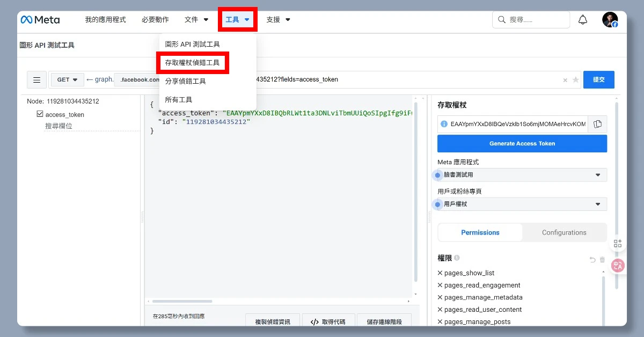
Task: Open 我的應用程式 in top nav
Action: pos(105,20)
